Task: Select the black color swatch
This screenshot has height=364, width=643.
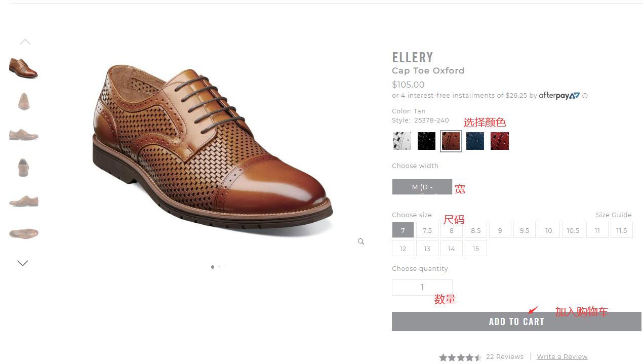Action: click(x=426, y=141)
